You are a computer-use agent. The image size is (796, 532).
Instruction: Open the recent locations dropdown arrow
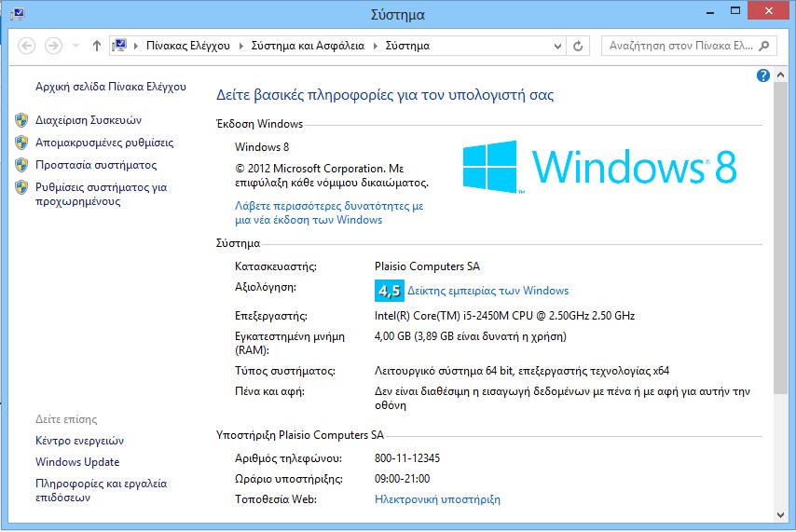(76, 46)
